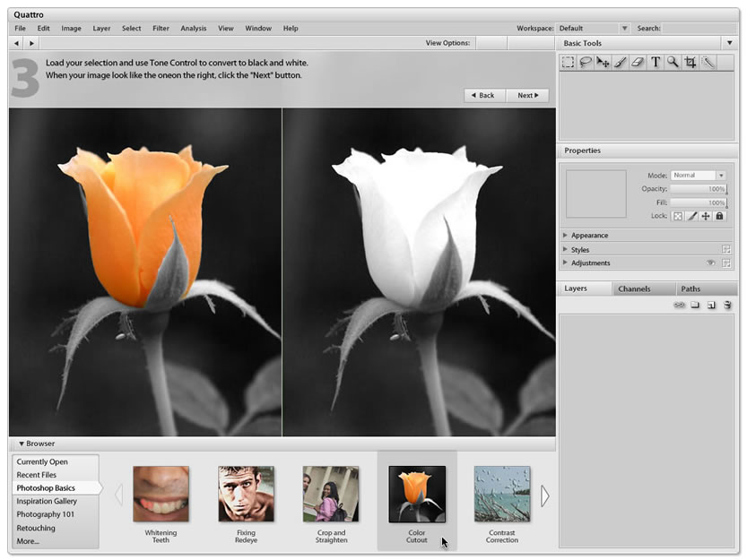
Task: Switch to the Channels tab
Action: point(643,289)
